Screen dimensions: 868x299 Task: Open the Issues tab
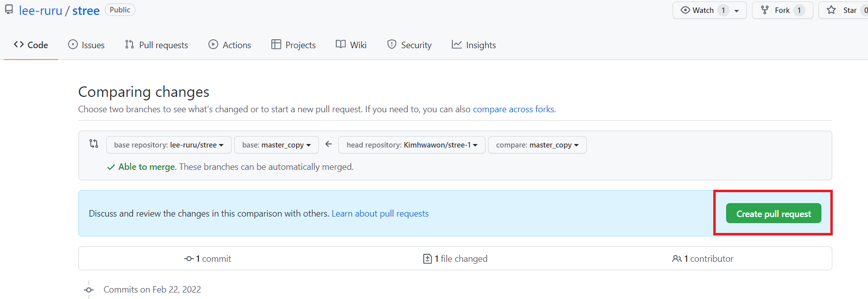pos(86,45)
